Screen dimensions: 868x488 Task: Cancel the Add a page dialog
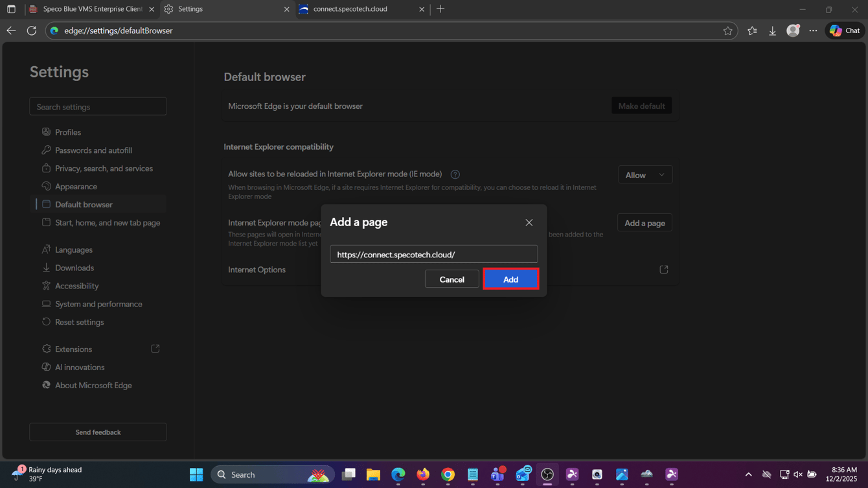(x=451, y=279)
